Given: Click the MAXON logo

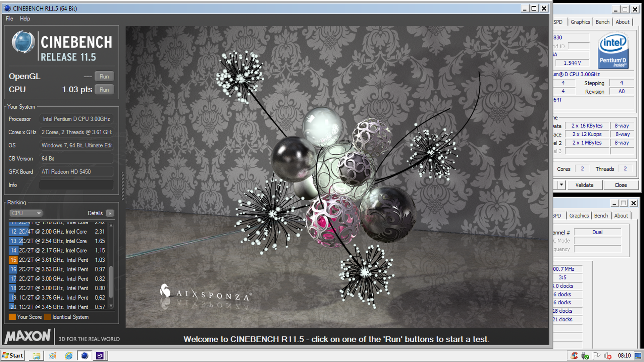Looking at the screenshot, I should [28, 336].
